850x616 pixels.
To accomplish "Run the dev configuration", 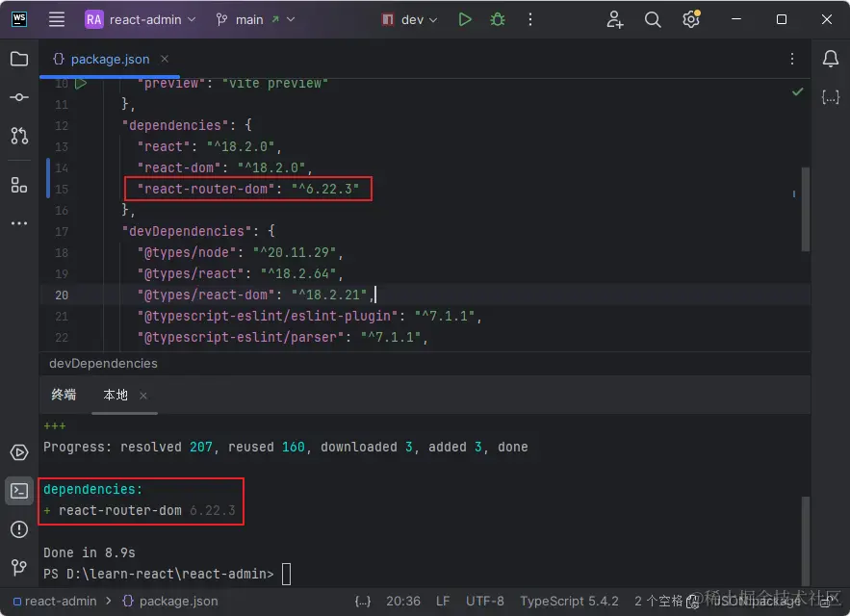I will tap(465, 19).
